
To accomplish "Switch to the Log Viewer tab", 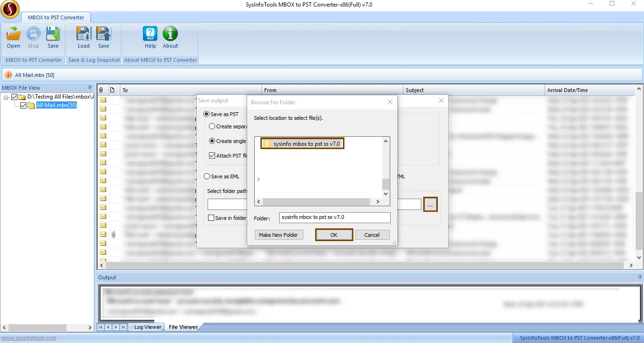I will coord(148,327).
